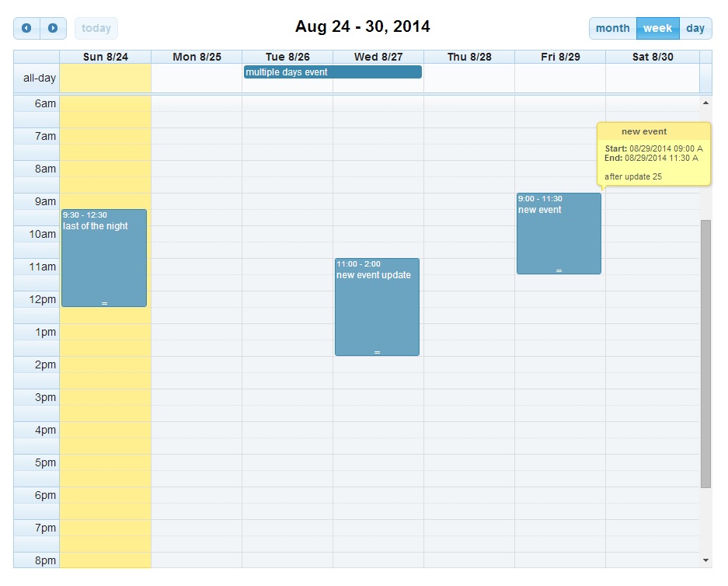Open the multiple days event
The height and width of the screenshot is (586, 728).
click(333, 72)
